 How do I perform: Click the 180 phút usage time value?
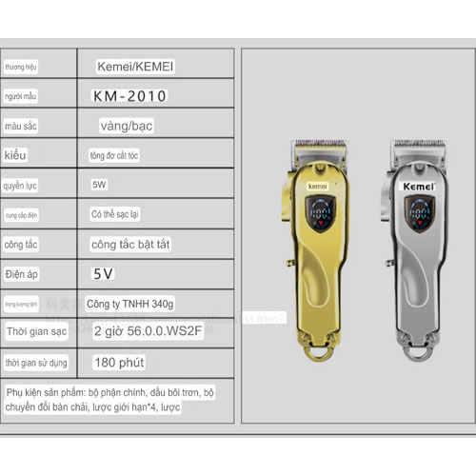click(x=119, y=362)
